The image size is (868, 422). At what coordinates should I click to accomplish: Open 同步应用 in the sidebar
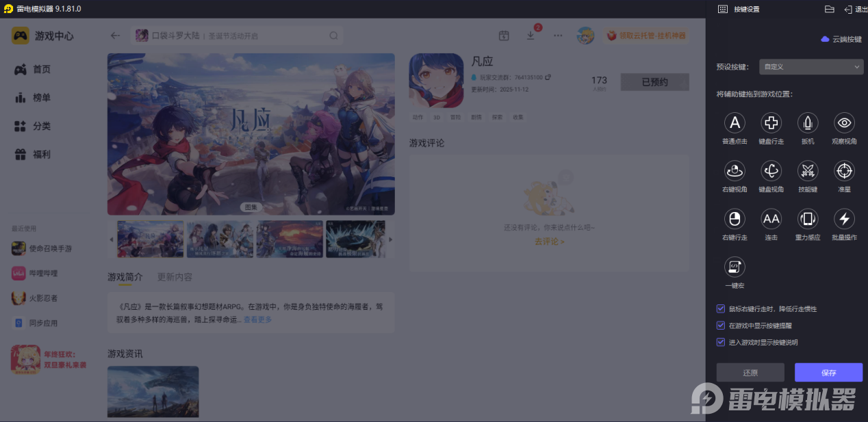tap(34, 323)
